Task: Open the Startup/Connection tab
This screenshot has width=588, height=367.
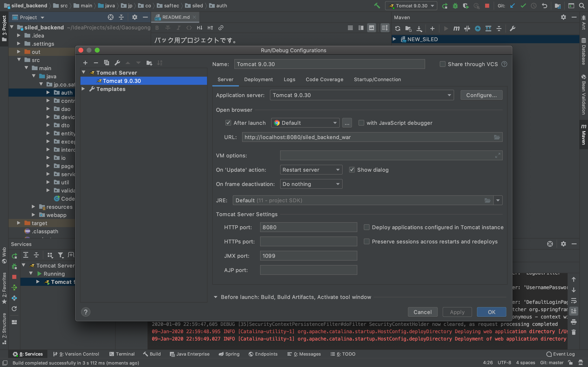Action: pyautogui.click(x=377, y=79)
